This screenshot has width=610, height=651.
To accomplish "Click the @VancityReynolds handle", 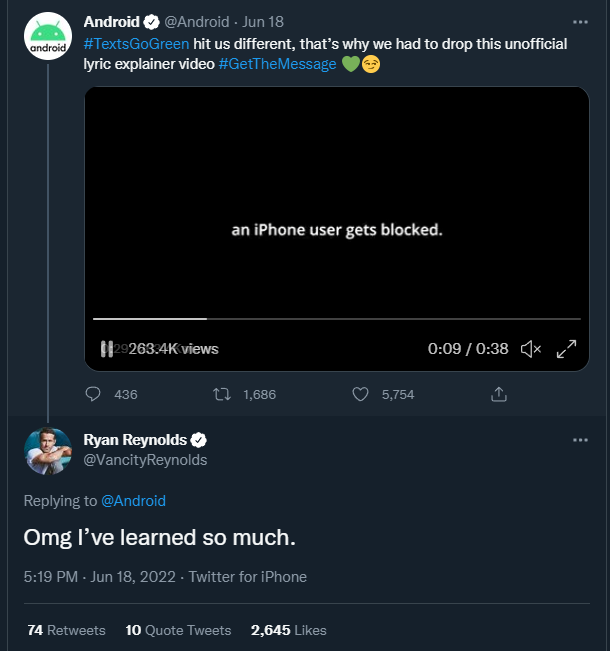I will 145,460.
